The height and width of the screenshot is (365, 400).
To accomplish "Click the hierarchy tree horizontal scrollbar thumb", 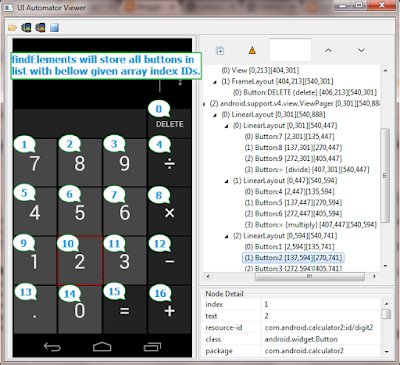I will [x=310, y=276].
